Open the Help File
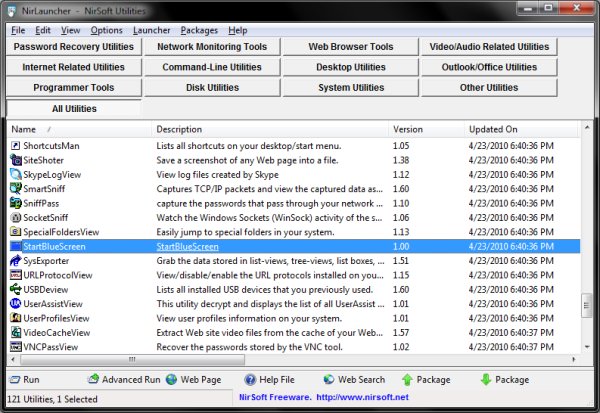The height and width of the screenshot is (413, 600). click(270, 380)
